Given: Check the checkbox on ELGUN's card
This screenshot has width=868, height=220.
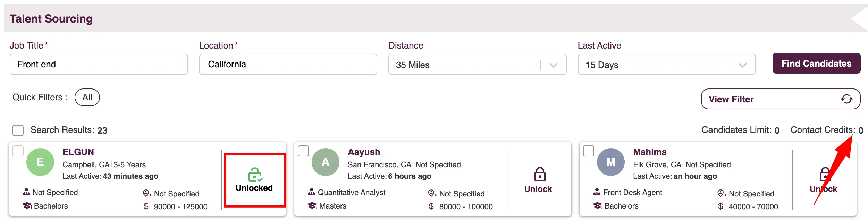Looking at the screenshot, I should (x=18, y=151).
